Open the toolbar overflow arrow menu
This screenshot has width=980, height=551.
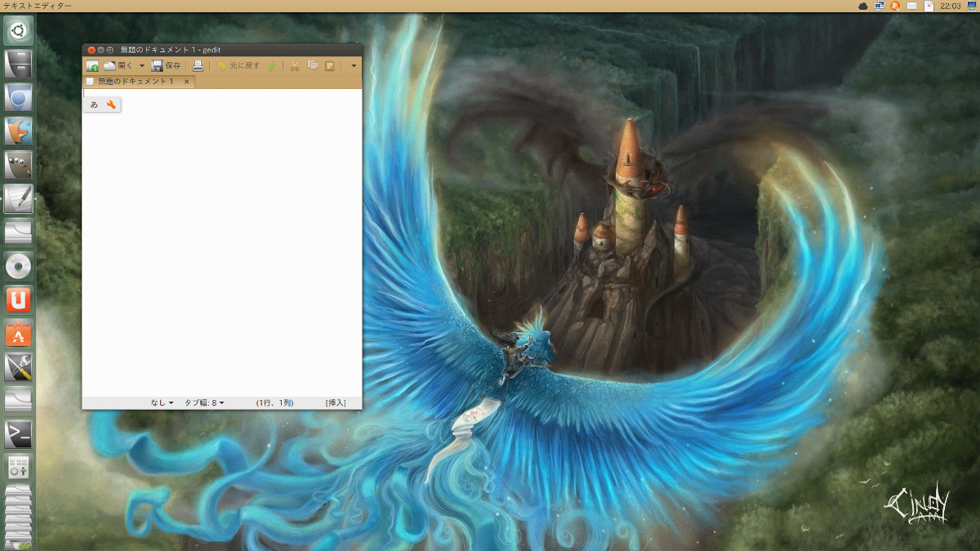point(353,65)
